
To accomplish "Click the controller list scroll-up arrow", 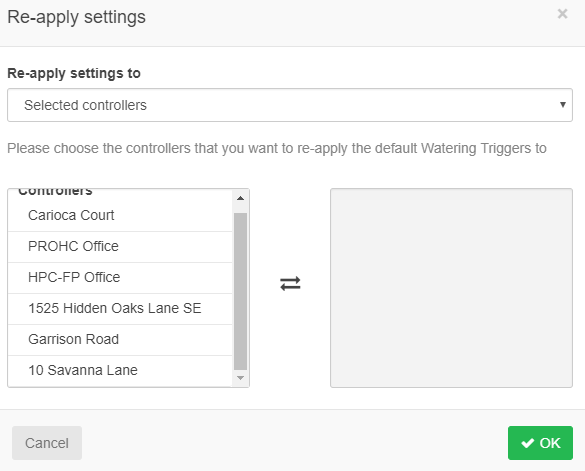I will coord(241,198).
